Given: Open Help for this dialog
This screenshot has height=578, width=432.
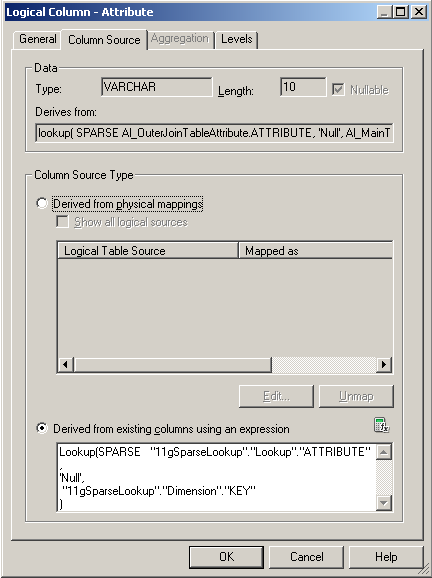Looking at the screenshot, I should (x=386, y=557).
